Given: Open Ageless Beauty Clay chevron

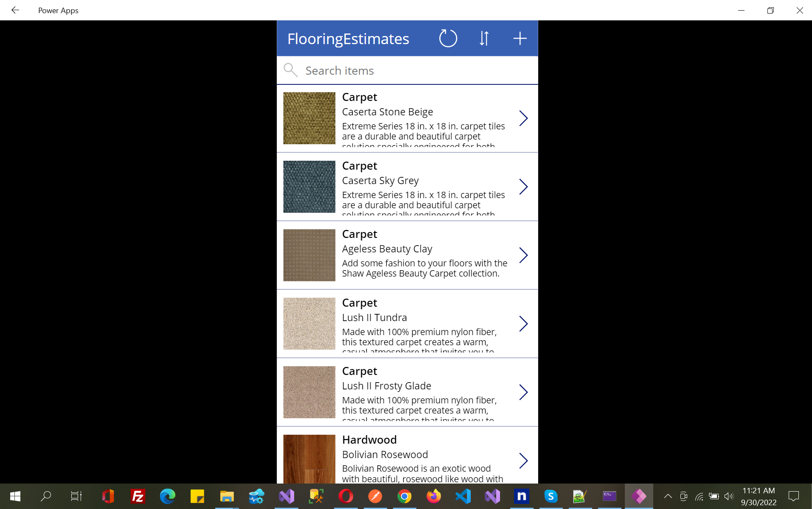Looking at the screenshot, I should point(523,255).
